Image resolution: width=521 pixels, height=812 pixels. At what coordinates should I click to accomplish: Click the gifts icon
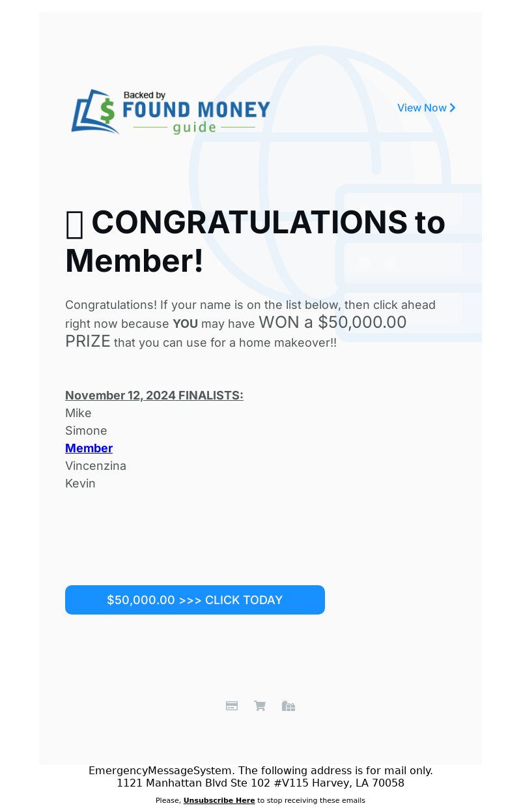[x=289, y=706]
